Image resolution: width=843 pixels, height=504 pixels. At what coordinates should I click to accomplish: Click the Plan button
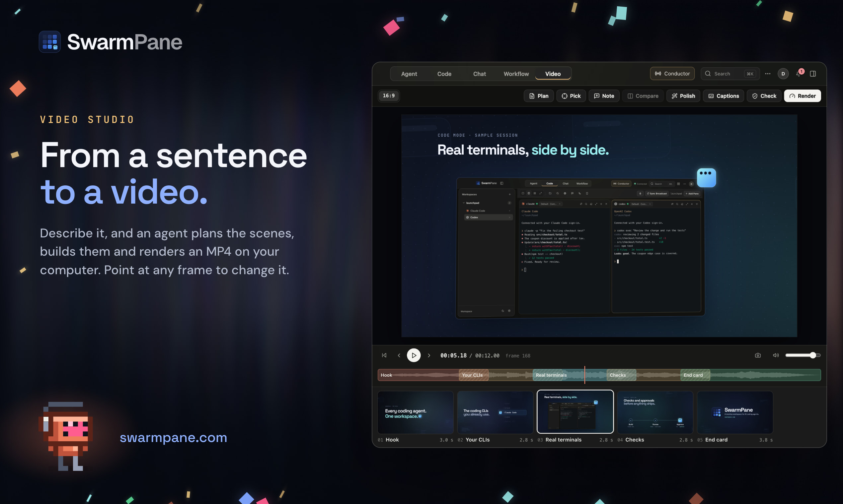tap(538, 96)
